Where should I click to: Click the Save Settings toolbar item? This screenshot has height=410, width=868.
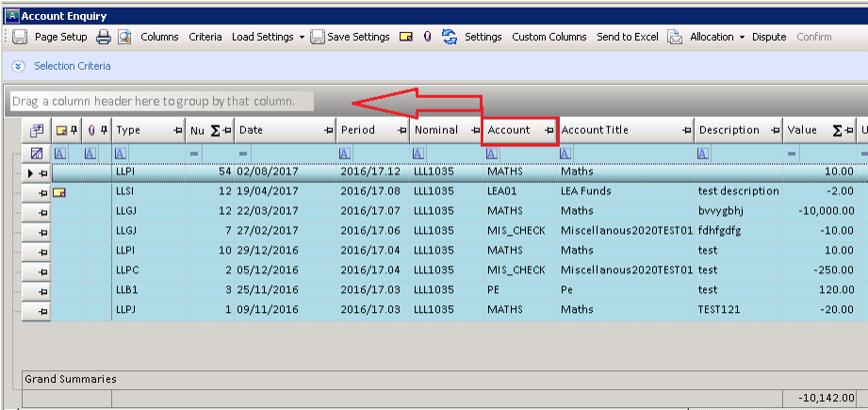[x=350, y=37]
